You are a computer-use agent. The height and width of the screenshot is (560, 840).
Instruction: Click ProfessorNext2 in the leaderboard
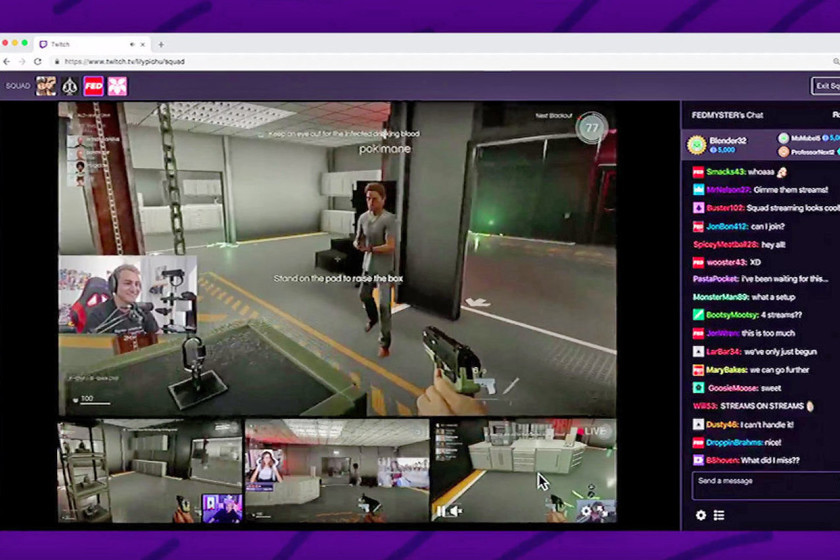coord(812,152)
